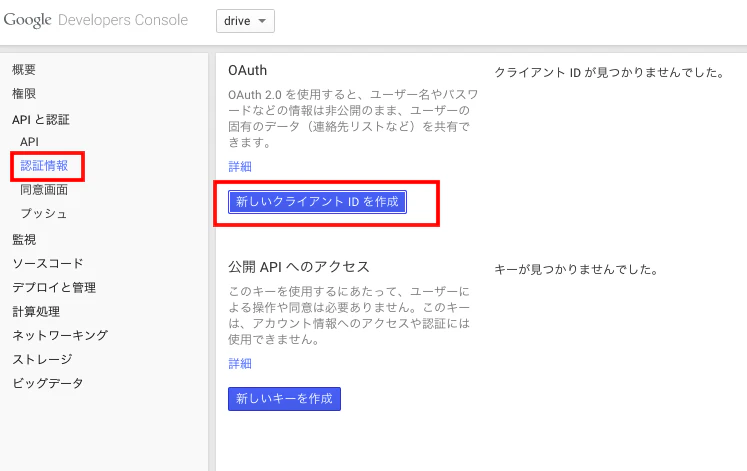Open 計算処理 in the sidebar
This screenshot has width=747, height=471.
[x=36, y=311]
